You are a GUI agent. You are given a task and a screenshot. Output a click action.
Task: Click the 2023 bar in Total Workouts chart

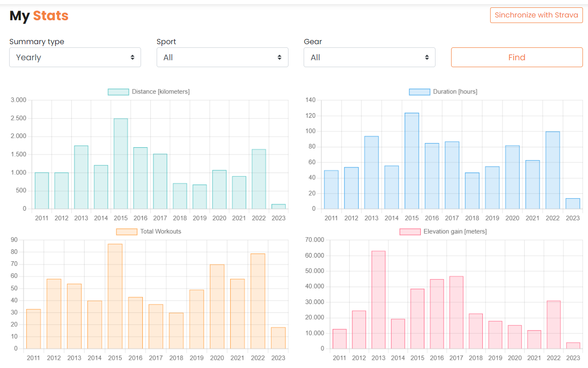(278, 338)
